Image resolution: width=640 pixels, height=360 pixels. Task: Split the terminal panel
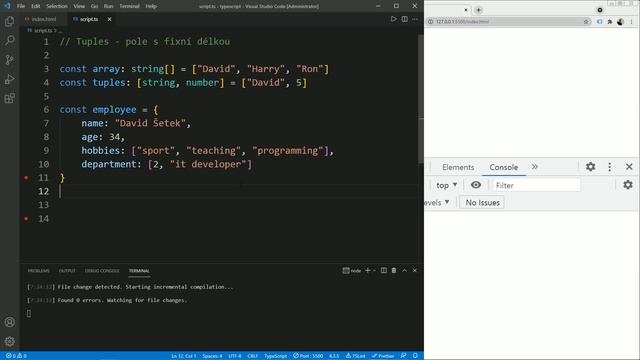tap(384, 271)
